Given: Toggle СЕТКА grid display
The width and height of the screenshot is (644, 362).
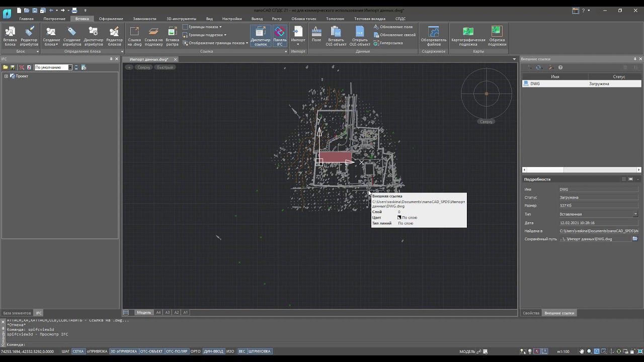Looking at the screenshot, I should tap(78, 351).
